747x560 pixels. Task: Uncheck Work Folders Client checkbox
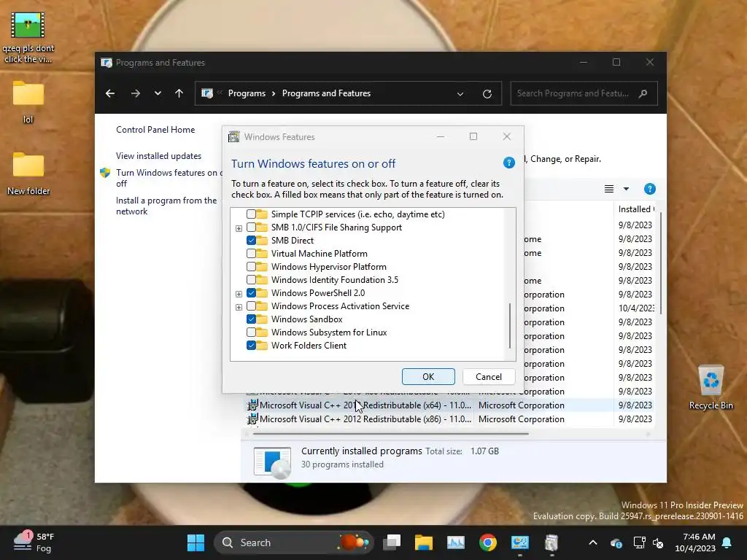(251, 345)
